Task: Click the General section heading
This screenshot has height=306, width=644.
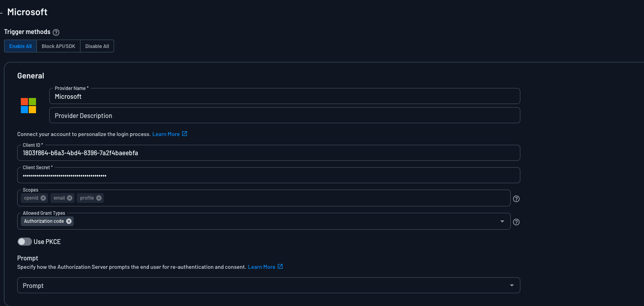Action: tap(31, 76)
